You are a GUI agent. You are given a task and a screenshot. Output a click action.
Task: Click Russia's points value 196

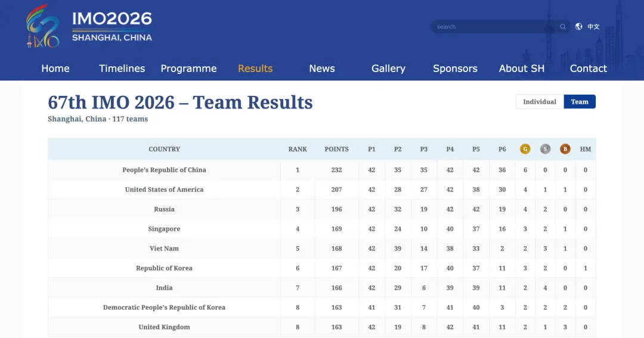(x=336, y=209)
